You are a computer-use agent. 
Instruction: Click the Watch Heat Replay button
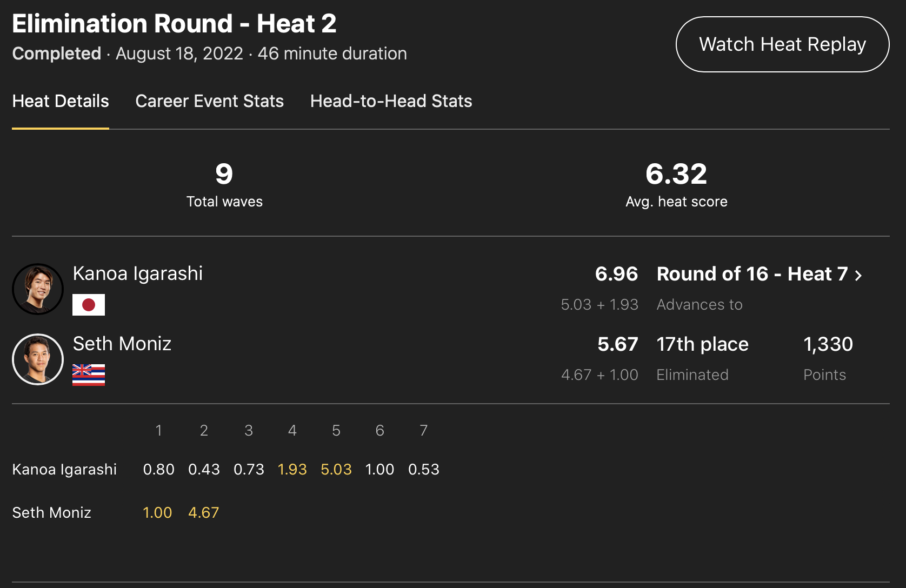[782, 44]
